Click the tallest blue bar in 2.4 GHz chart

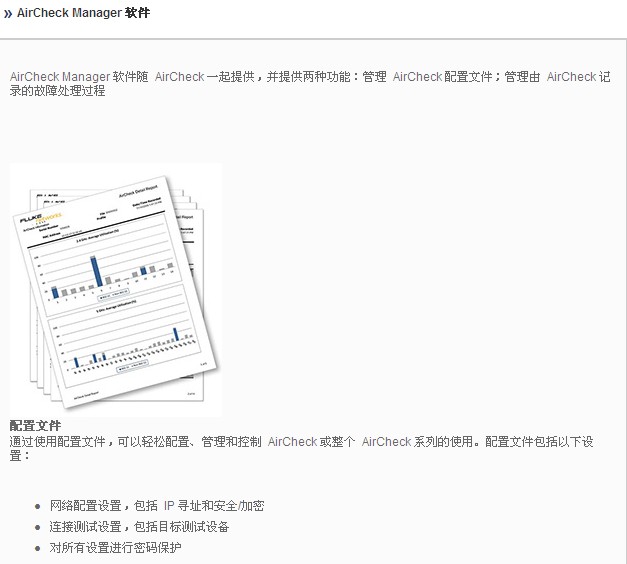click(x=95, y=270)
